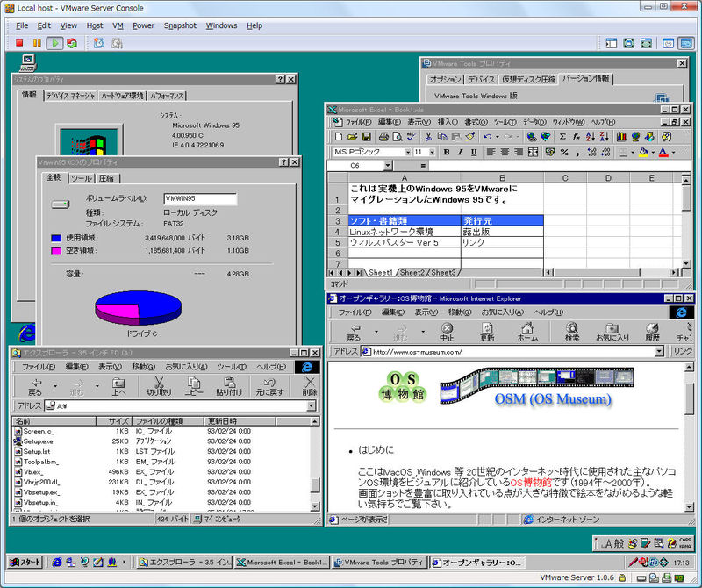This screenshot has width=702, height=588.
Task: Click the Format Painter brush in Excel
Action: pos(469,137)
